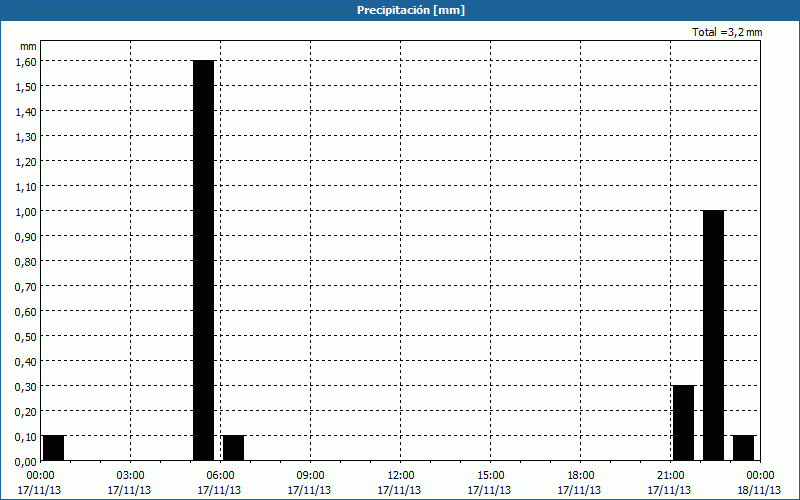Click the 1,60 mm bar before 06:00

(204, 260)
